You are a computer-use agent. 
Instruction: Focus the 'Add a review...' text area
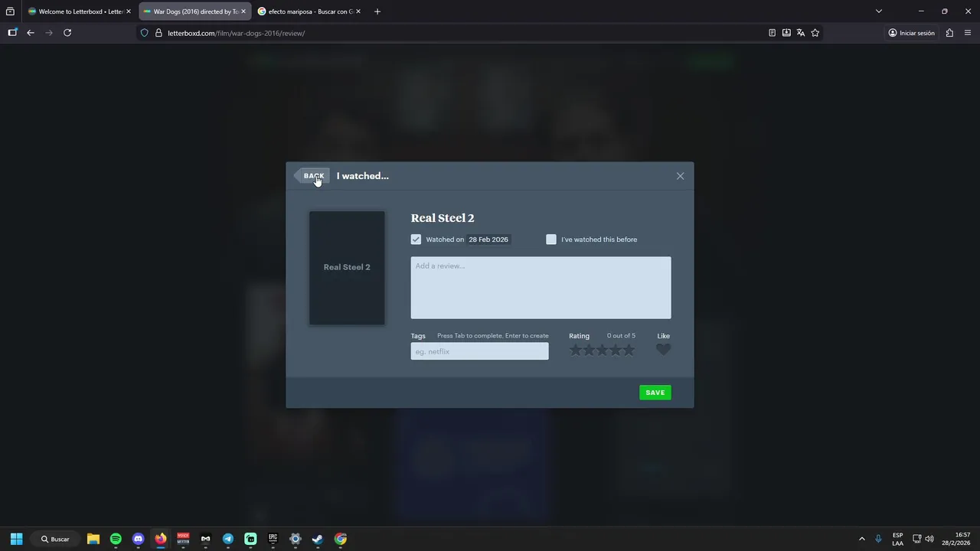(x=541, y=288)
